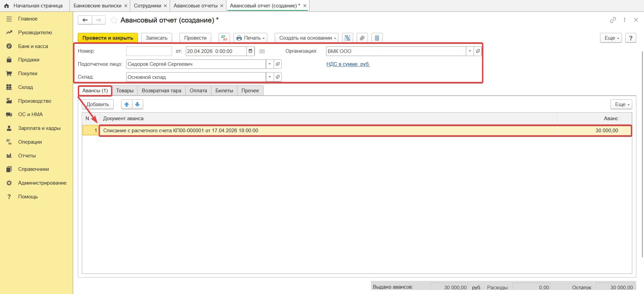The image size is (644, 294).
Task: Open the calendar picker for document date
Action: [251, 51]
